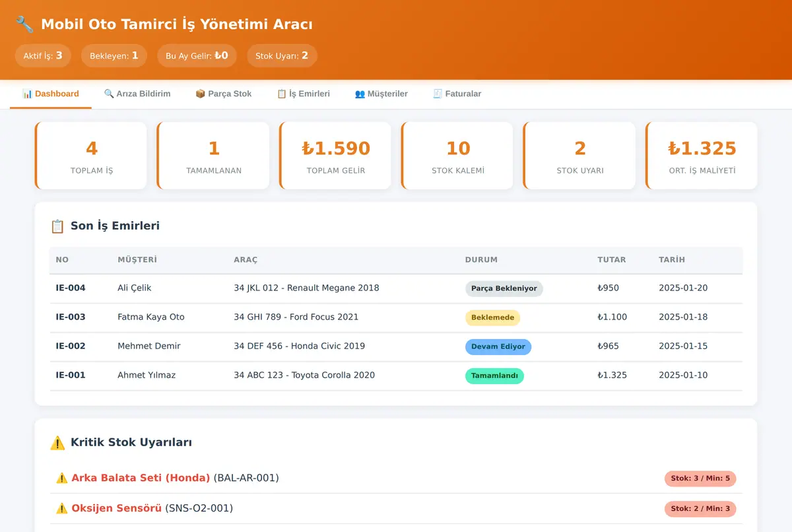The width and height of the screenshot is (792, 532).
Task: Click customer name Fatma Kaya Oto
Action: click(x=151, y=317)
